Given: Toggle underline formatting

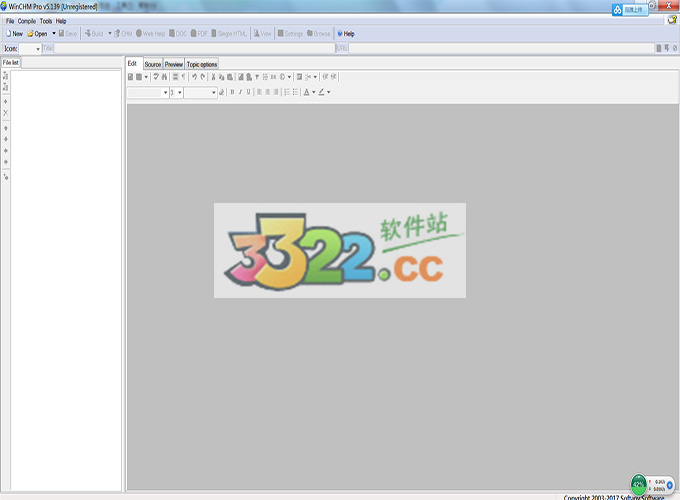Looking at the screenshot, I should point(248,92).
